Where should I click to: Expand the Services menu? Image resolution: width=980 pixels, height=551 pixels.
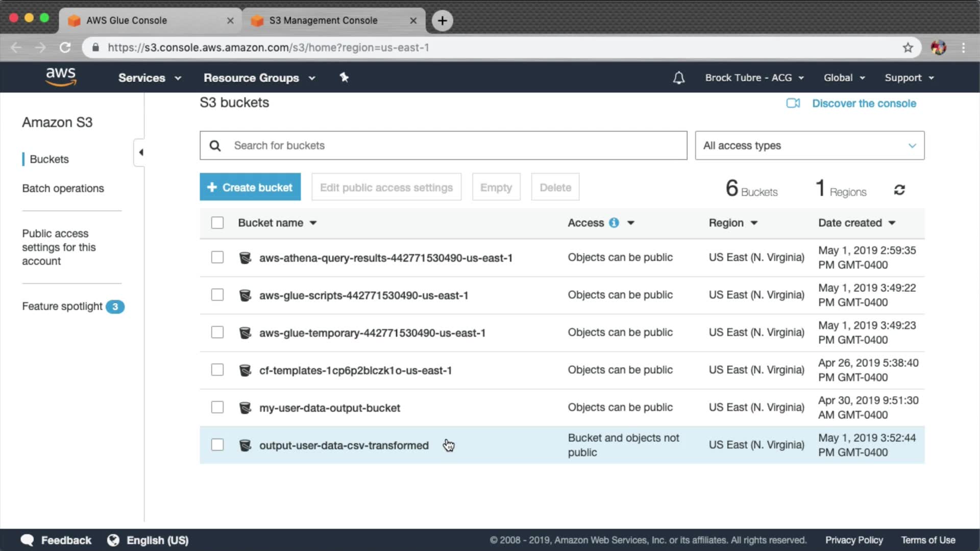click(x=150, y=78)
